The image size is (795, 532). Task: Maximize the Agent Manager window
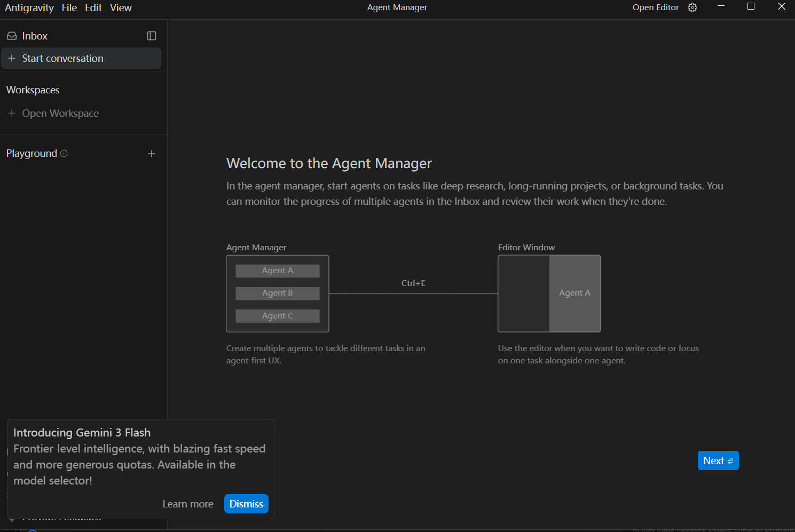pos(751,6)
